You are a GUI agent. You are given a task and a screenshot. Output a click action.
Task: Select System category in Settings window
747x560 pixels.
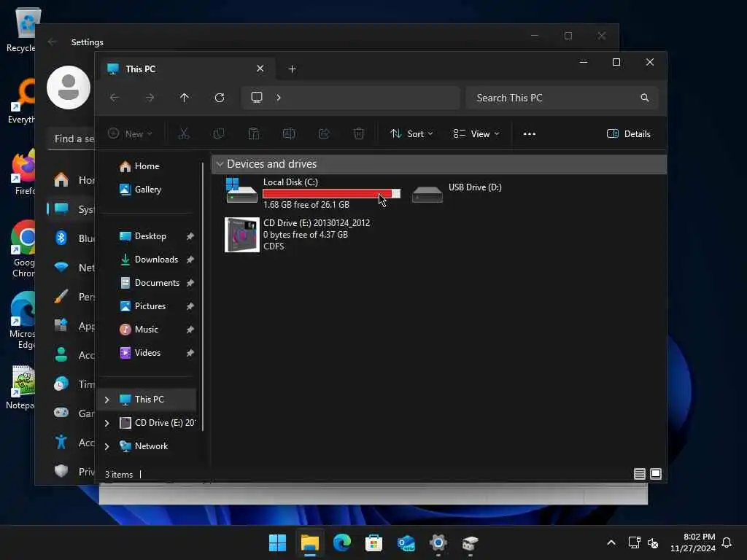[71, 209]
